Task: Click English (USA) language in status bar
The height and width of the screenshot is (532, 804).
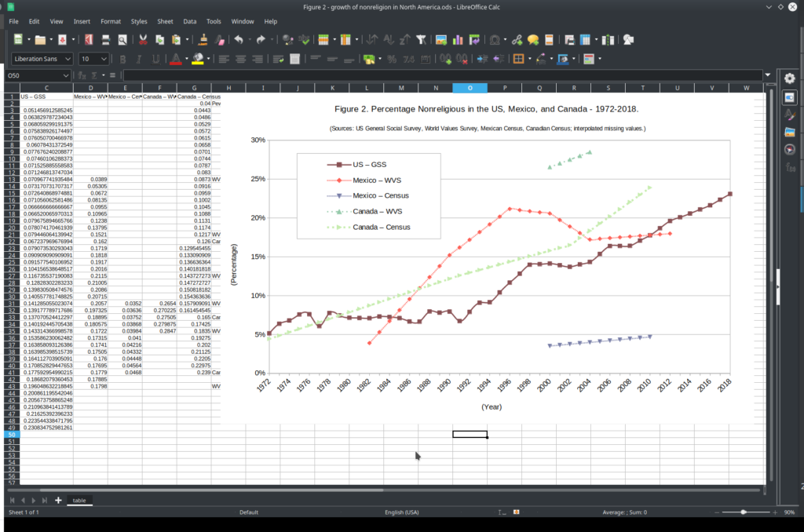Action: pos(401,512)
